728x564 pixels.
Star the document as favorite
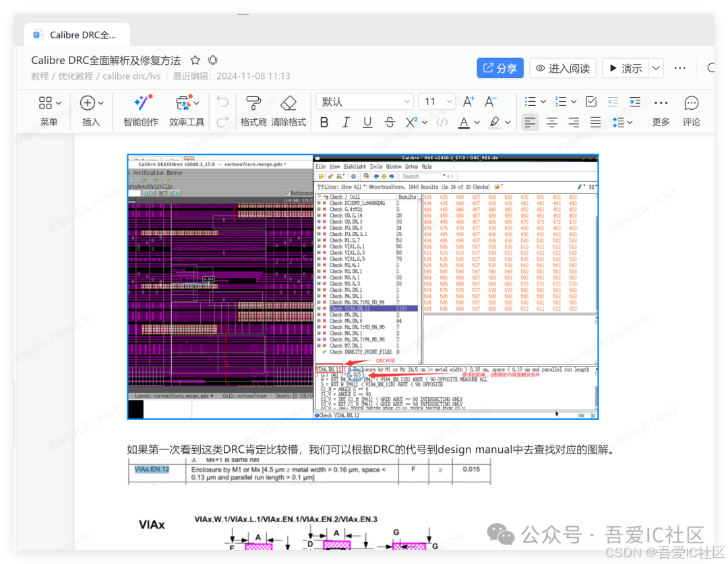[x=195, y=61]
